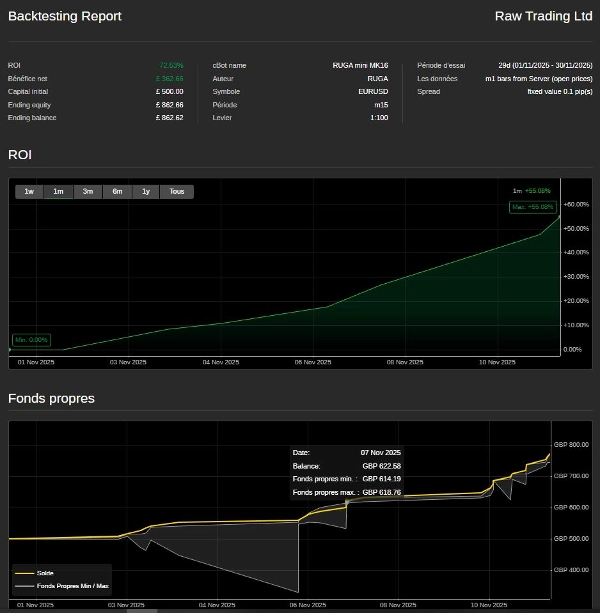Click the yellow Solde legend line swatch

pyautogui.click(x=24, y=573)
